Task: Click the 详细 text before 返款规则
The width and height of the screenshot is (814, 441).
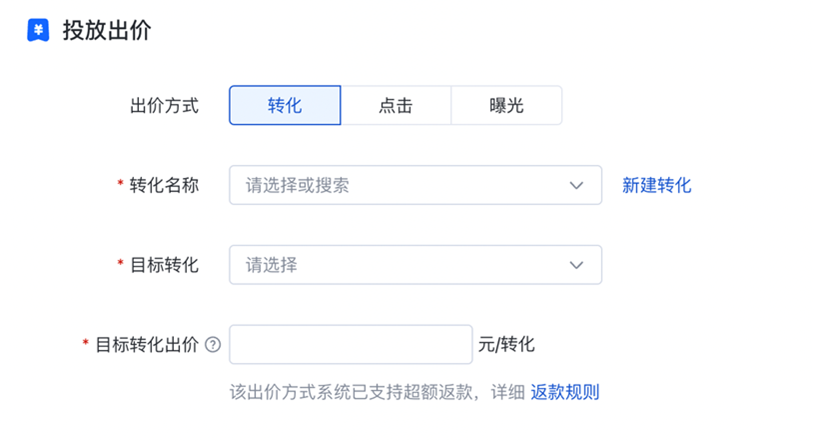Action: tap(510, 392)
